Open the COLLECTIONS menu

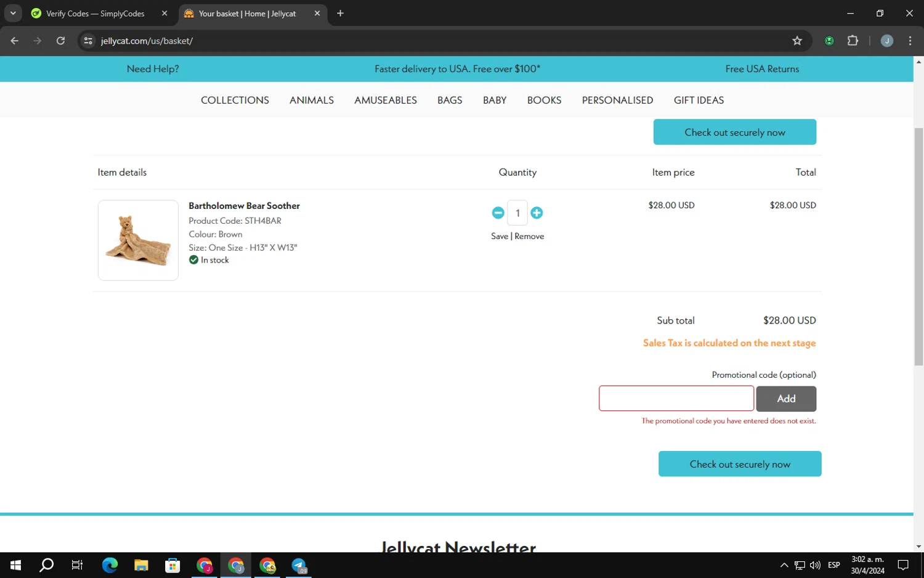tap(235, 100)
